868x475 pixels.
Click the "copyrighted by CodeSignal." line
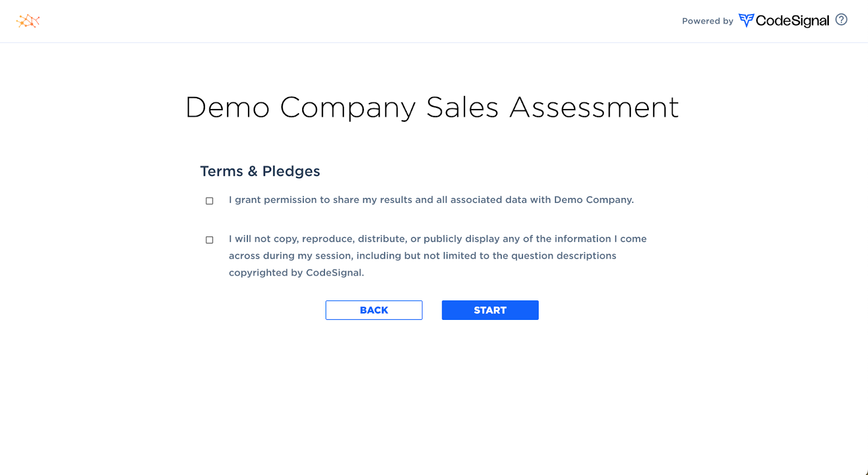296,273
